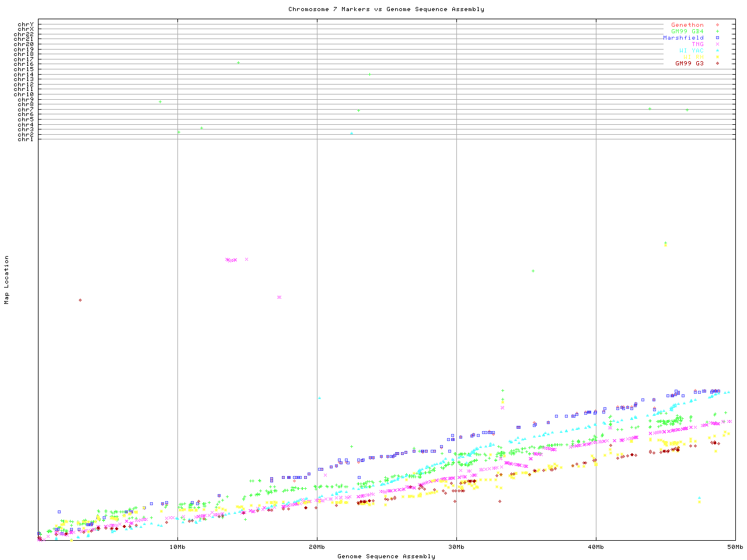This screenshot has height=560, width=747.
Task: Click the 20Mb x-axis tick label
Action: coord(317,547)
